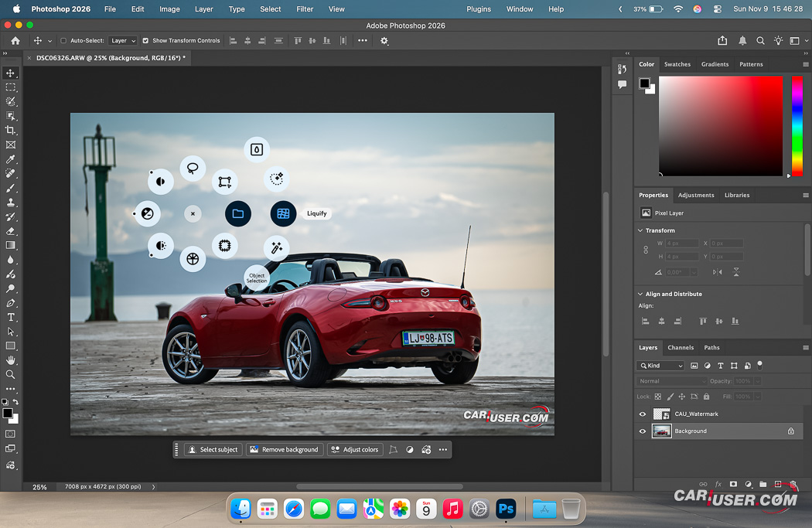Open the Auto-Select Layer dropdown
812x528 pixels.
click(x=122, y=41)
